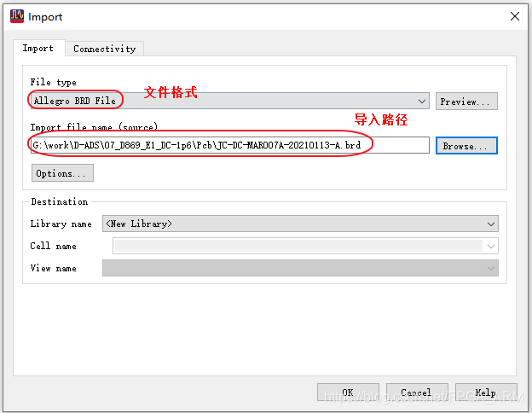Open the Options... dialog
This screenshot has height=413, width=532.
tap(62, 173)
